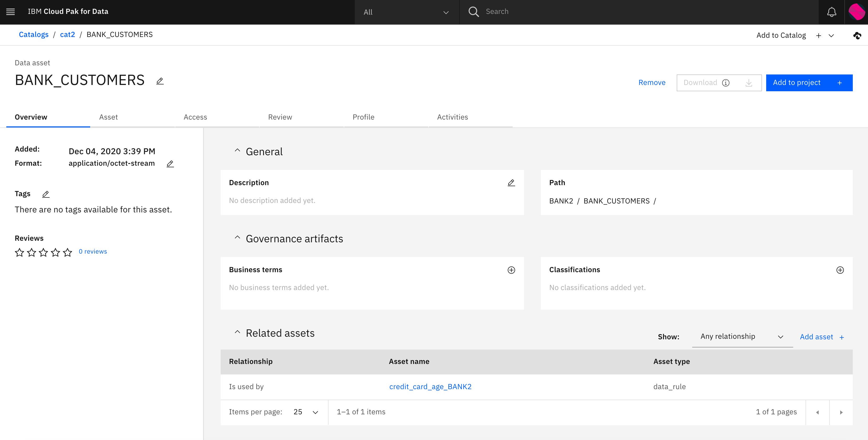The image size is (868, 440).
Task: Open the hamburger navigation menu
Action: click(10, 12)
